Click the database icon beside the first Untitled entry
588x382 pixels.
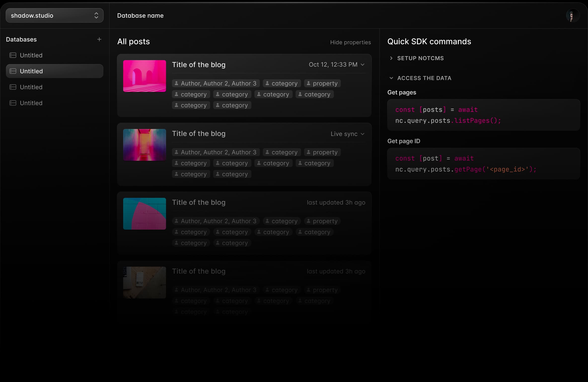tap(13, 55)
